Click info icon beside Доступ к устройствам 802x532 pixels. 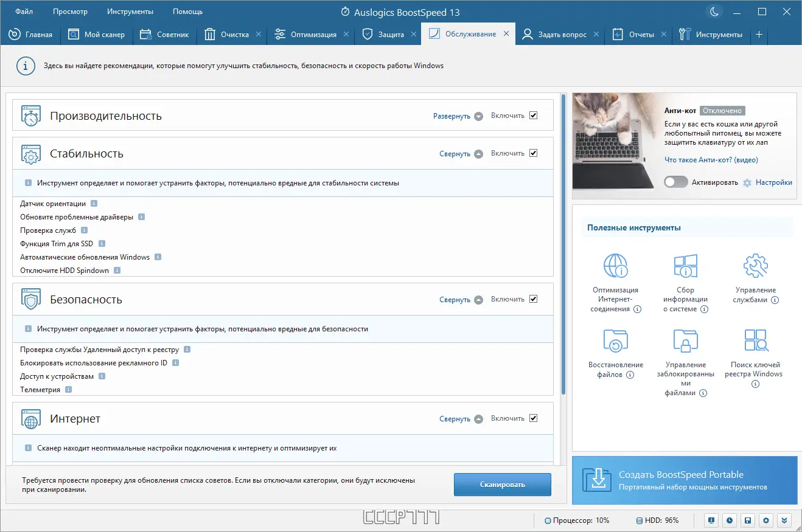click(x=102, y=376)
